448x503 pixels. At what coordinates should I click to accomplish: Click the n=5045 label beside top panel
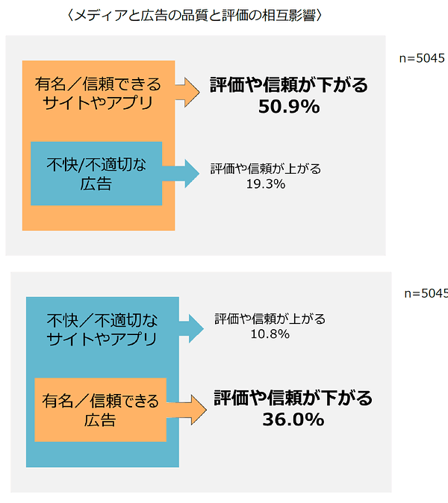(x=422, y=58)
